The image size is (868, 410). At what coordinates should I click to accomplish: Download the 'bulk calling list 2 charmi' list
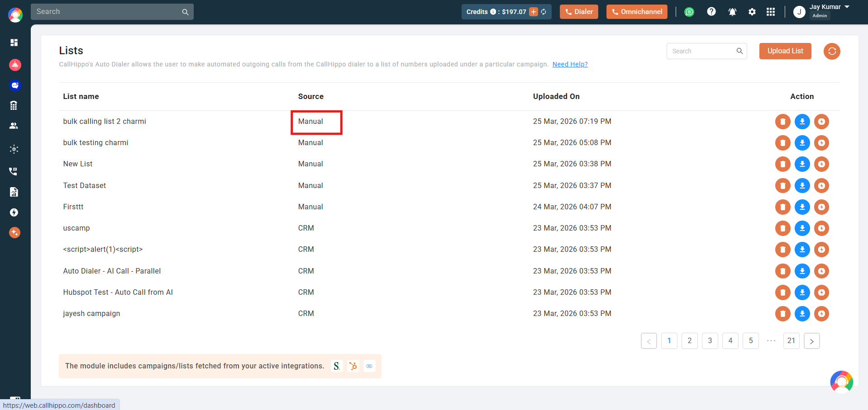tap(802, 122)
